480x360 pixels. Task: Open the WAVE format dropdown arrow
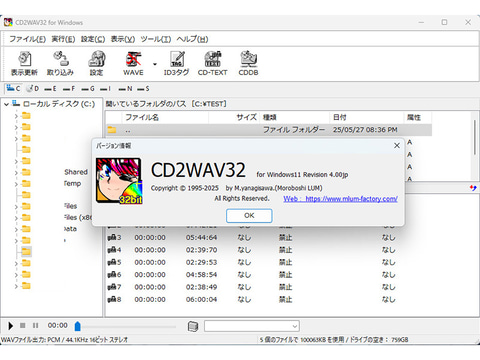(155, 64)
